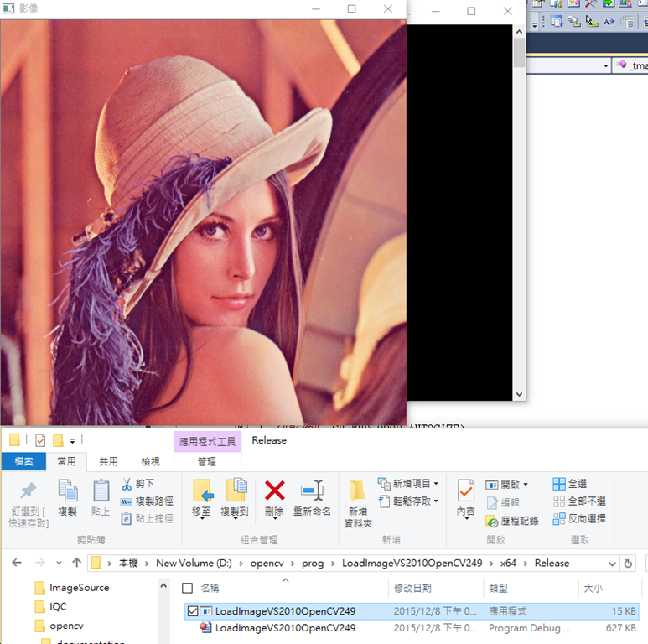Click Select all (全選)
The width and height of the screenshot is (648, 644).
pos(570,484)
